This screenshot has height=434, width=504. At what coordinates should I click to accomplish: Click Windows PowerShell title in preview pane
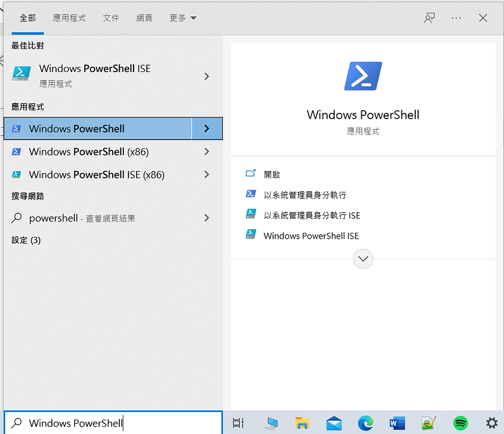(x=363, y=115)
